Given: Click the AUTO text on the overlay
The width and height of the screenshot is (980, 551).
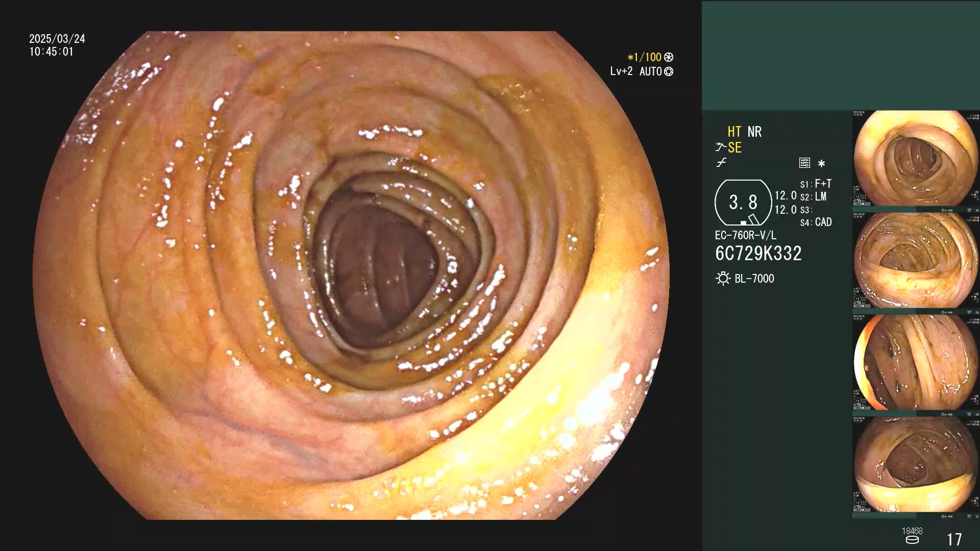Looking at the screenshot, I should (650, 71).
